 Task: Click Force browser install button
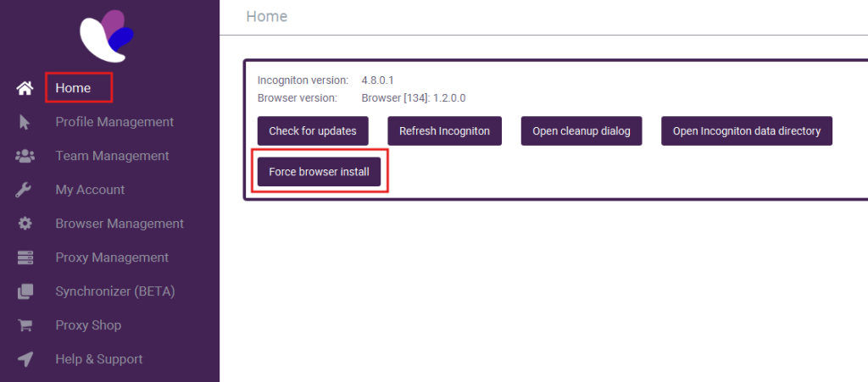[x=319, y=172]
